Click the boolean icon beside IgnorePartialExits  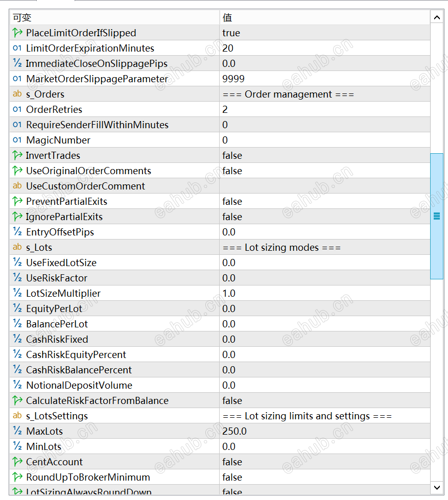[x=17, y=217]
